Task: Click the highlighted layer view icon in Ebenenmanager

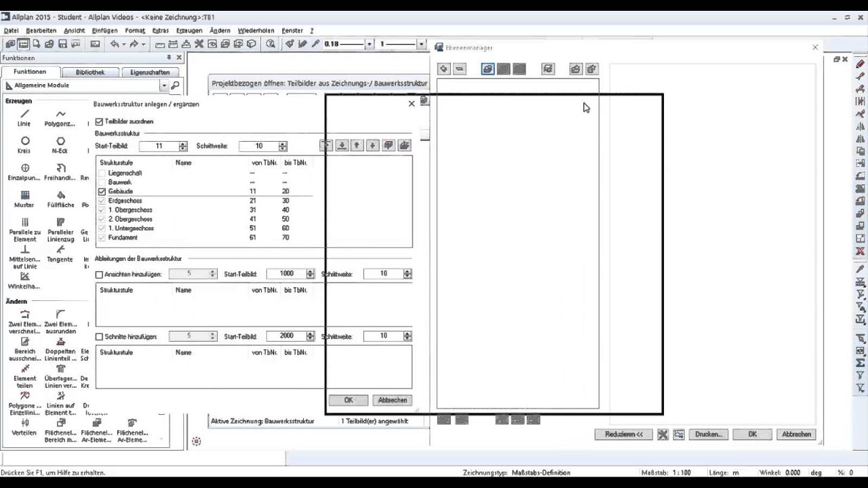Action: [488, 68]
